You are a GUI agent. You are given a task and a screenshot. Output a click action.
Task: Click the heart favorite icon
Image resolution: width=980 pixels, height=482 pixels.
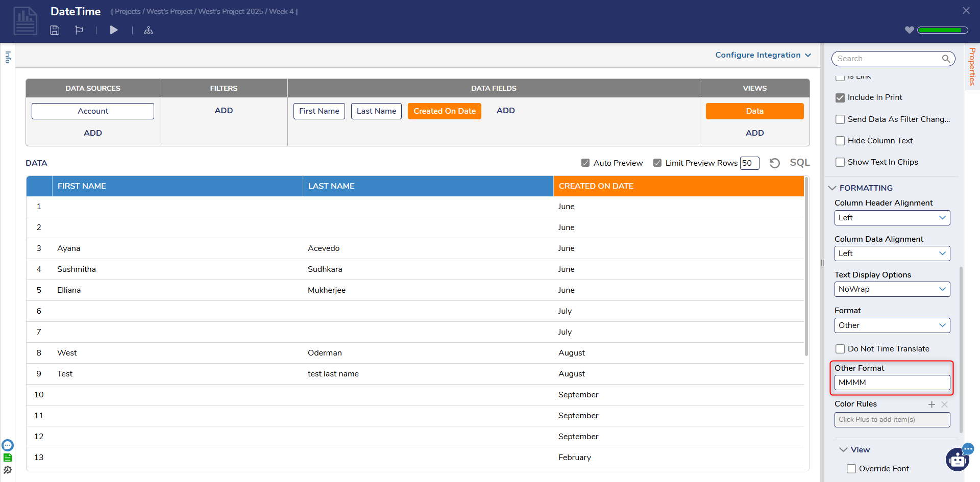[x=909, y=30]
